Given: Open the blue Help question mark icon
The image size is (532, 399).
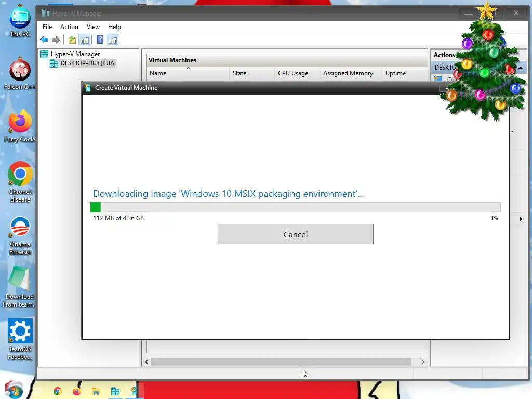Looking at the screenshot, I should pyautogui.click(x=100, y=39).
